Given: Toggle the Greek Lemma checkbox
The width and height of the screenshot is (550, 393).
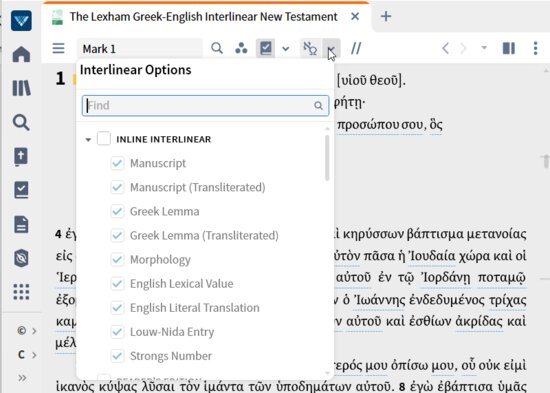Looking at the screenshot, I should (117, 211).
